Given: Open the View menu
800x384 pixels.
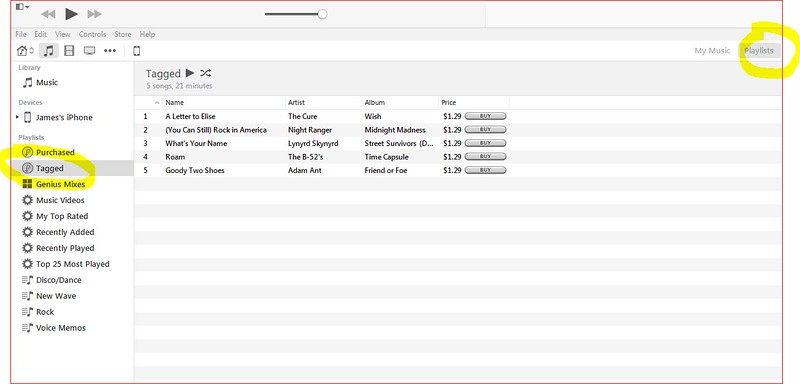Looking at the screenshot, I should 62,34.
